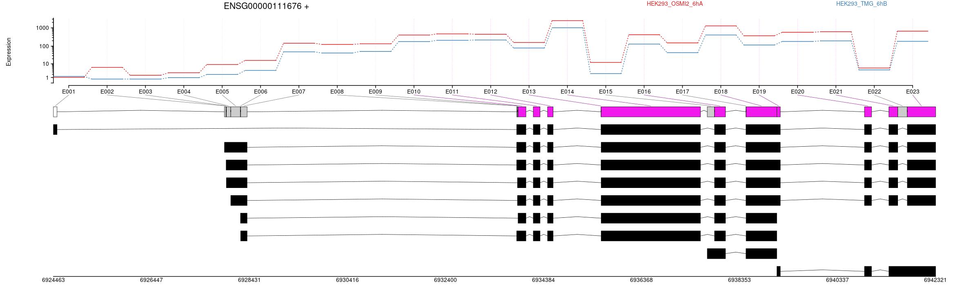Select the red HEK293_OSMI2_6hA legend label
Screen dimensions: 980x286
675,4
